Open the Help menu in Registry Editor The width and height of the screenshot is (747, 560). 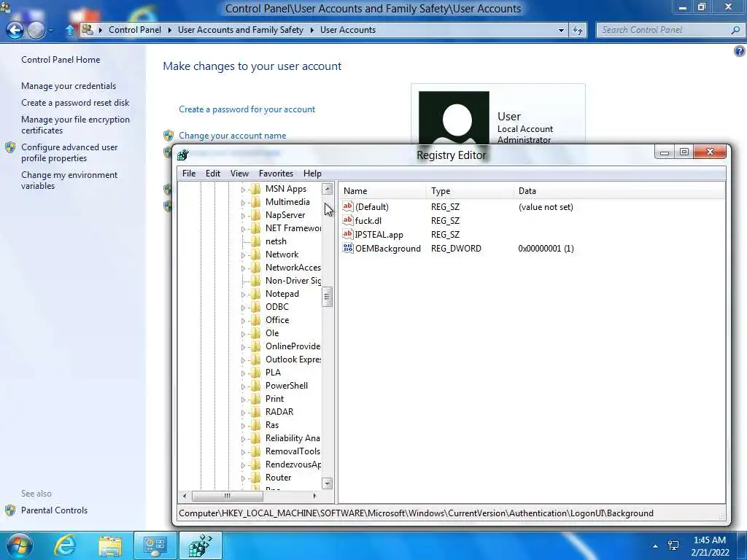point(312,174)
